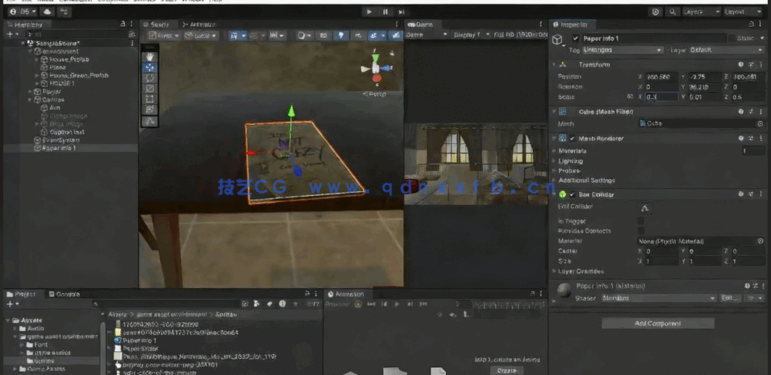Click the orientation gizmo in Scene view

click(376, 69)
